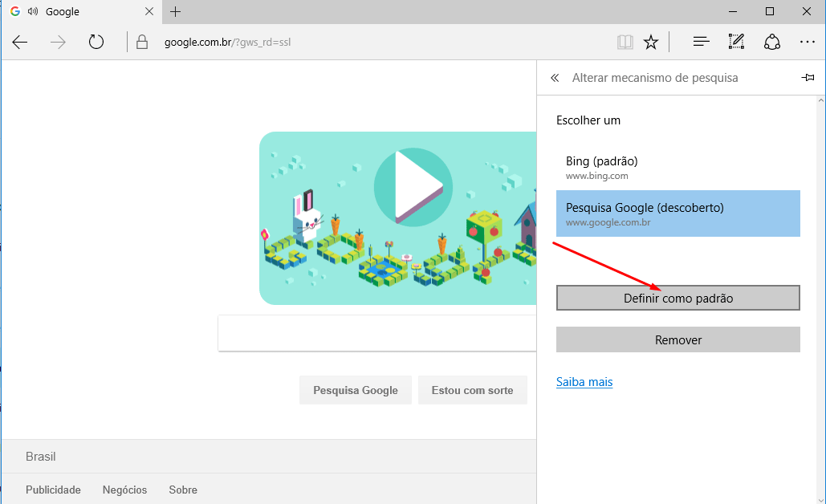Open the Sobre footer link
Image resolution: width=826 pixels, height=504 pixels.
click(x=183, y=490)
